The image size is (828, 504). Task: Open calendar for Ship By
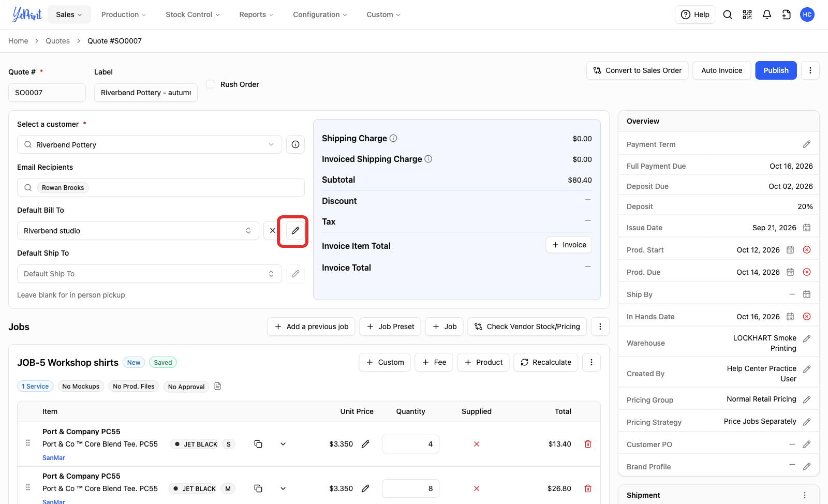(807, 294)
